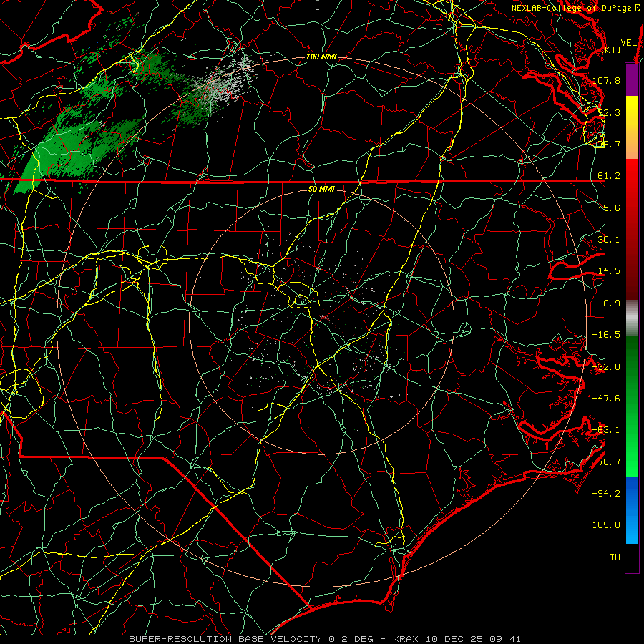Select the 107.8 value on the velocity scale
The image size is (644, 644).
pos(606,80)
